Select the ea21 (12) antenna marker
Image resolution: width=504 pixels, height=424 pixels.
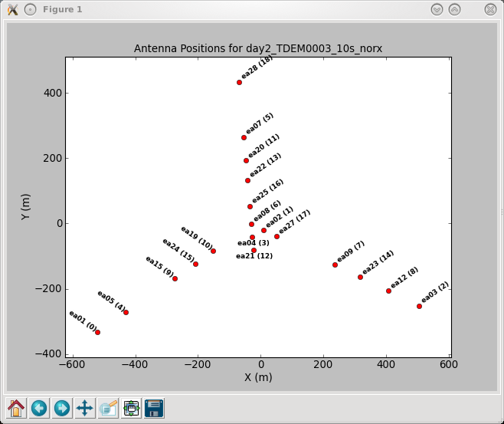(x=254, y=250)
